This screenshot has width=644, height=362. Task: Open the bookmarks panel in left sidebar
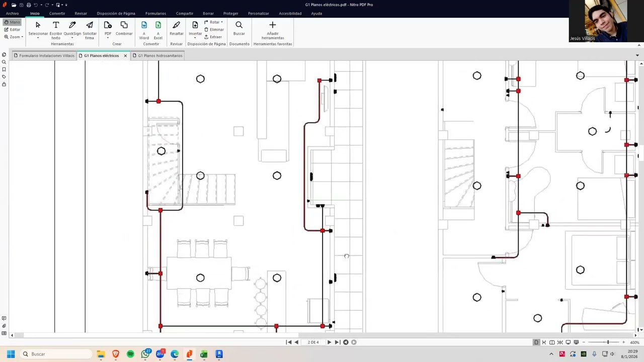click(x=4, y=69)
